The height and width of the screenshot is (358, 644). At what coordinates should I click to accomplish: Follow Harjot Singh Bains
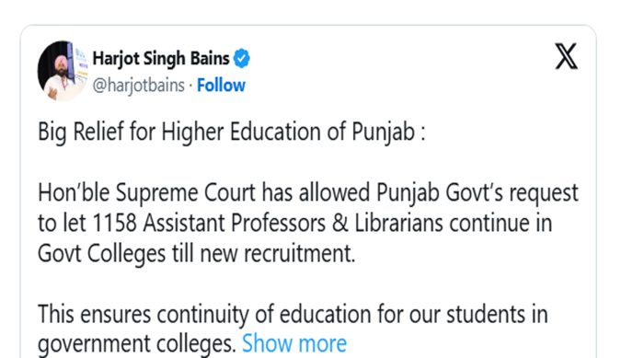[x=221, y=86]
